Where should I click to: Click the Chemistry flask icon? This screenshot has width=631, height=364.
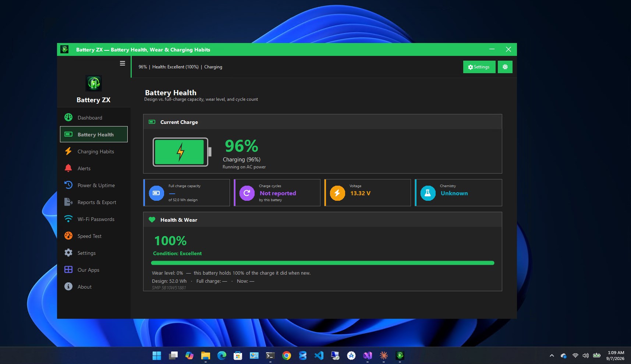tap(428, 193)
